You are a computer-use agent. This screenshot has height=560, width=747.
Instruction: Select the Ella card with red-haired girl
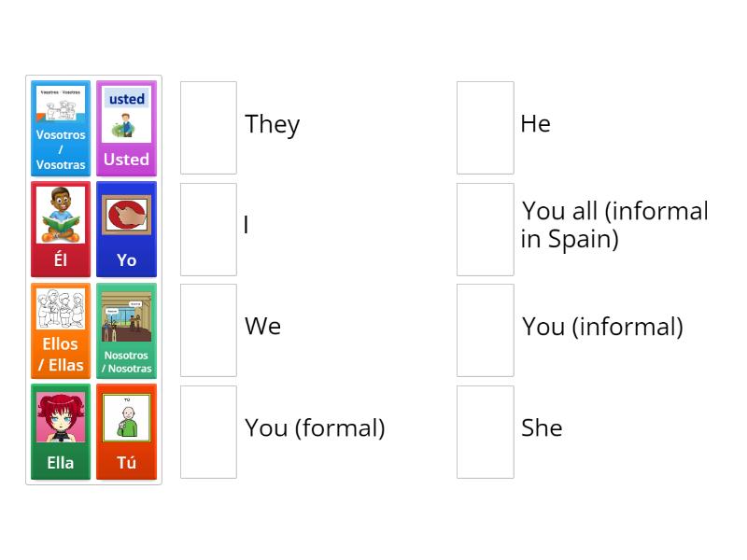60,431
